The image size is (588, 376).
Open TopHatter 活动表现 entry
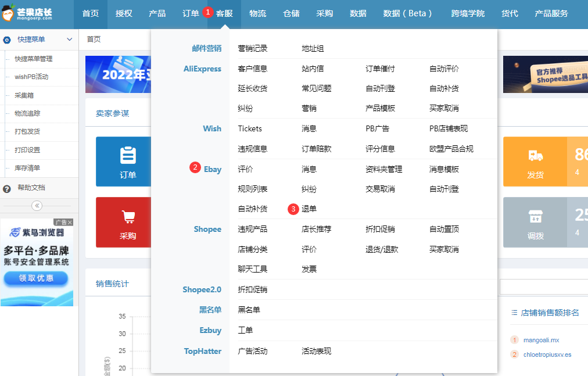316,351
